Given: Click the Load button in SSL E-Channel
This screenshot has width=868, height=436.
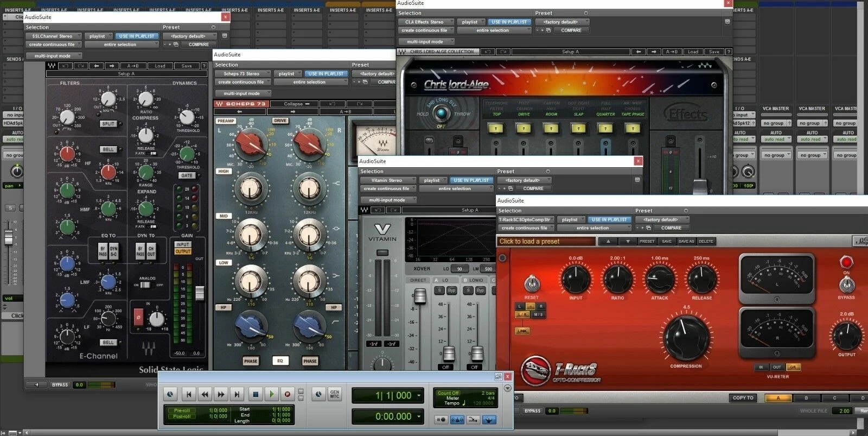Looking at the screenshot, I should click(x=160, y=66).
